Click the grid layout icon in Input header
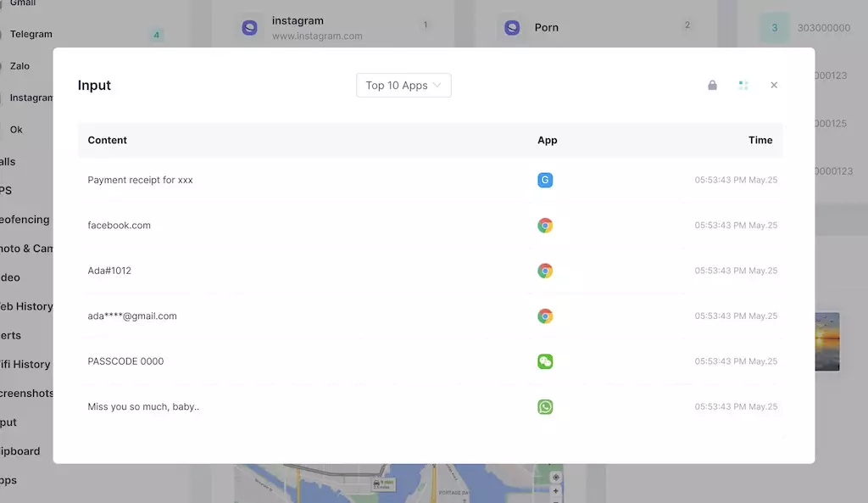 point(743,86)
